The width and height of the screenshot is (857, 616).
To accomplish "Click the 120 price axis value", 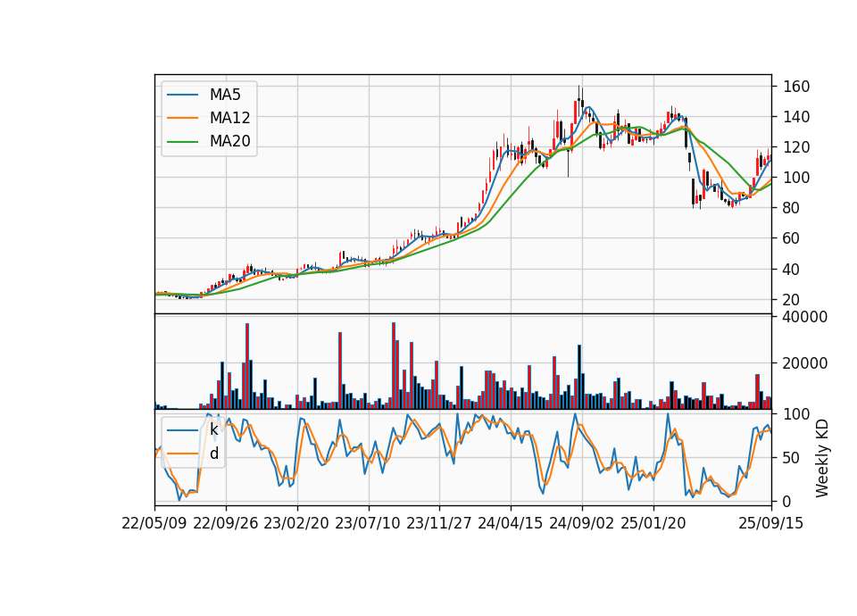I will coord(796,147).
